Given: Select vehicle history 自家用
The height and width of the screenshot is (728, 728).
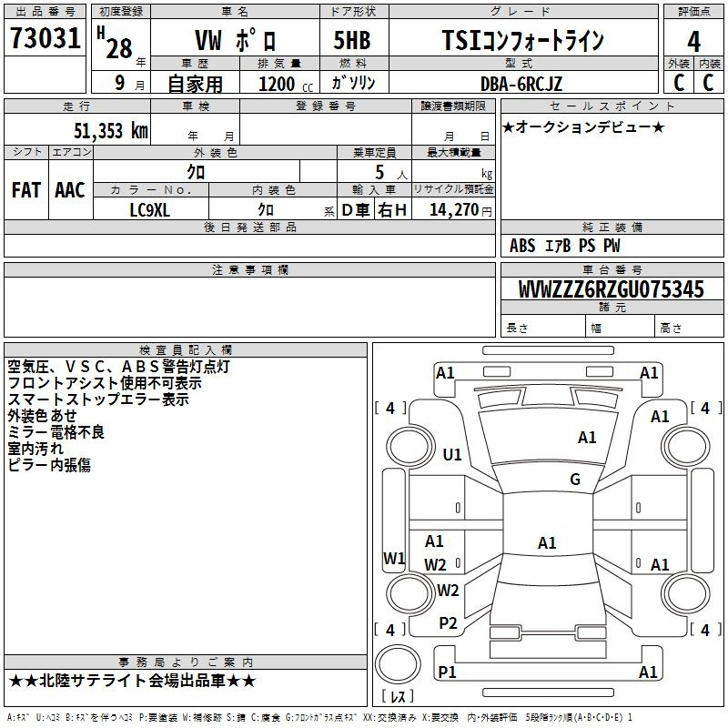Looking at the screenshot, I should [195, 84].
